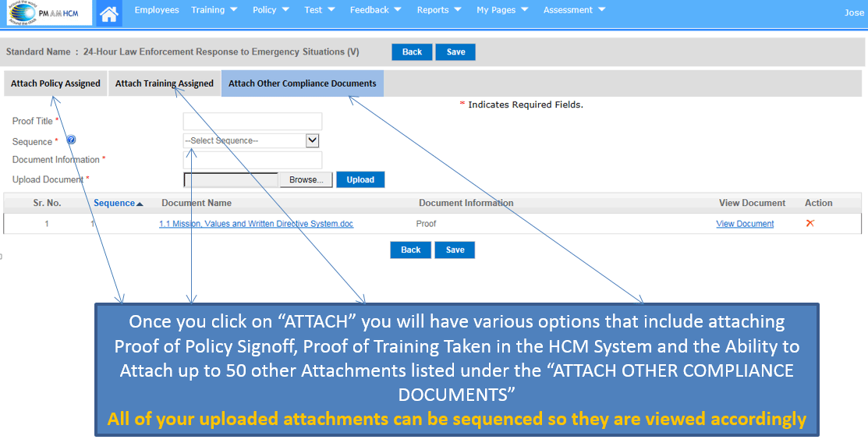Expand the Policy menu

271,10
